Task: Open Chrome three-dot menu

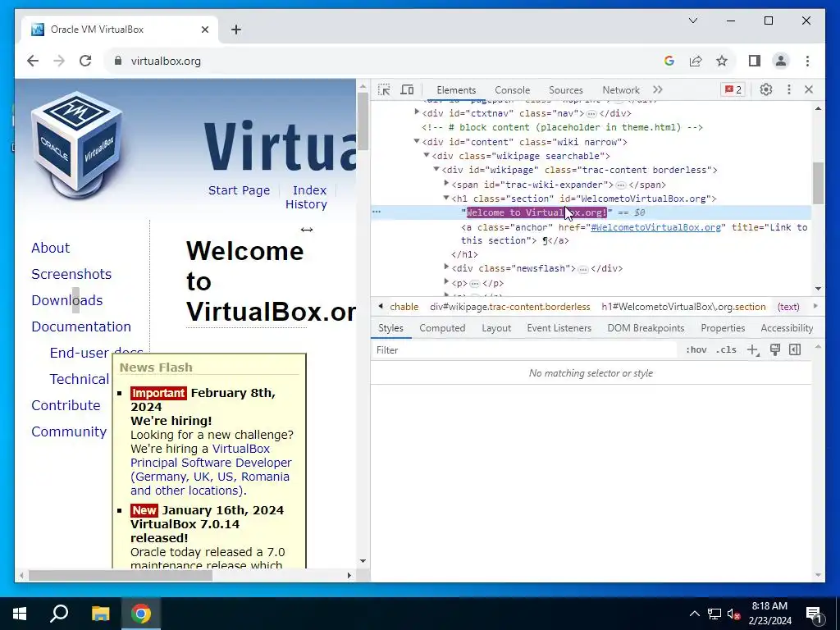Action: click(807, 61)
